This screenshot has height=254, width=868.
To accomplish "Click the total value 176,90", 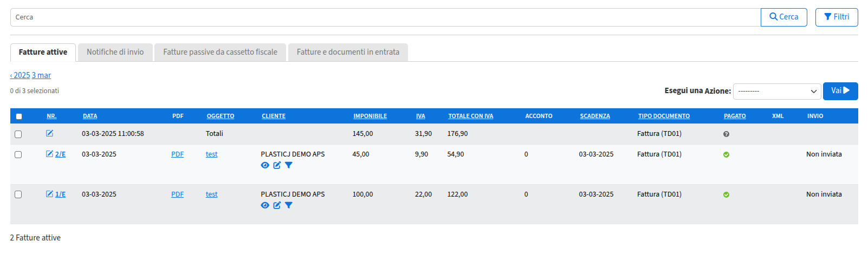I will (457, 133).
